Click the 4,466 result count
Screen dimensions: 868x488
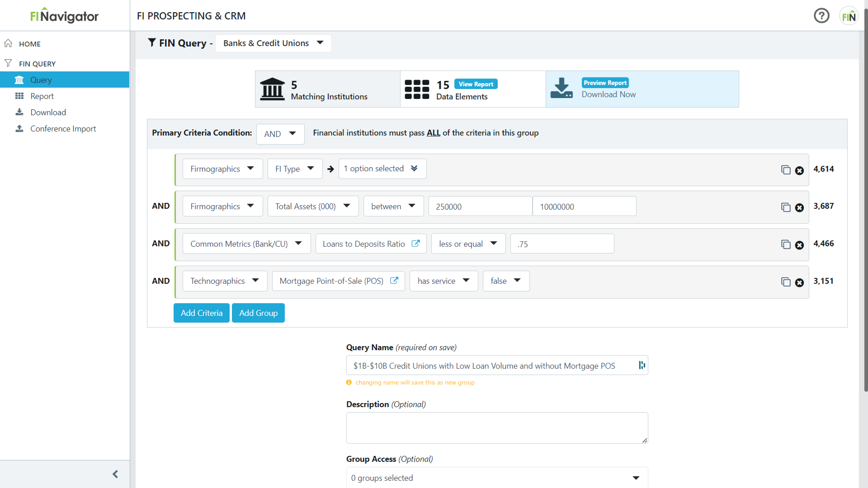click(823, 243)
